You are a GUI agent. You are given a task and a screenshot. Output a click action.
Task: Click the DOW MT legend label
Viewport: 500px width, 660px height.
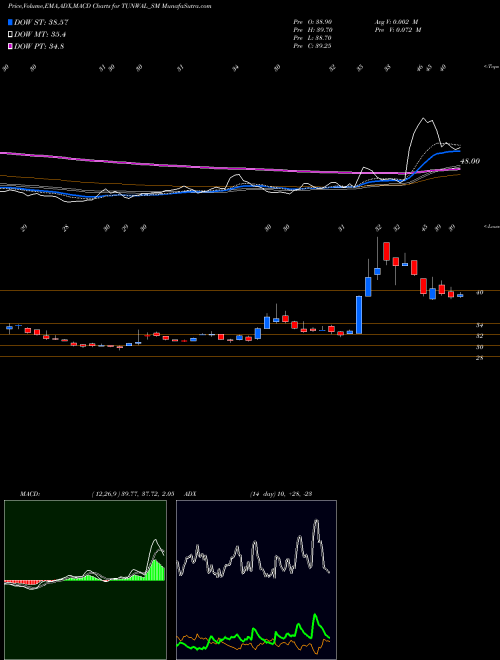pos(40,35)
